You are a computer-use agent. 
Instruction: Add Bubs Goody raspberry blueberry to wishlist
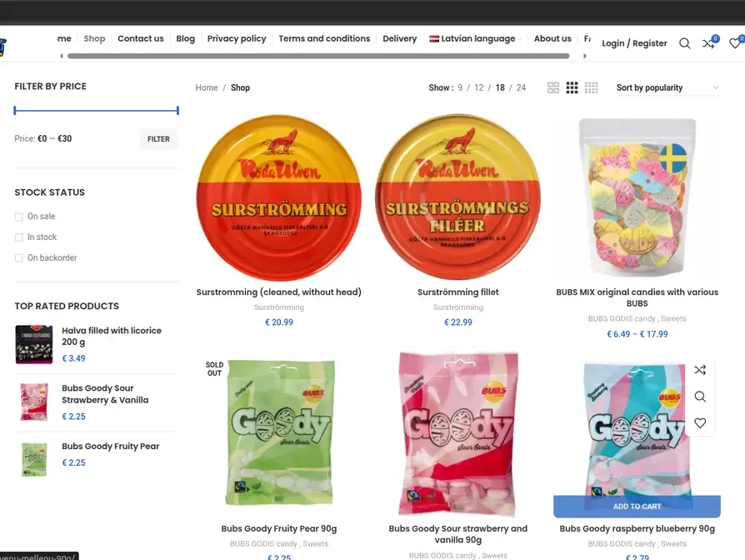pyautogui.click(x=700, y=422)
